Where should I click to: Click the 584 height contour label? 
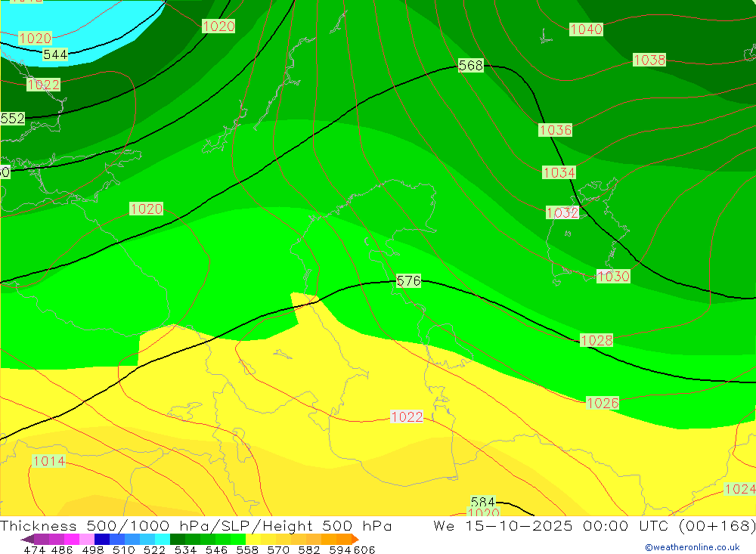coord(482,501)
